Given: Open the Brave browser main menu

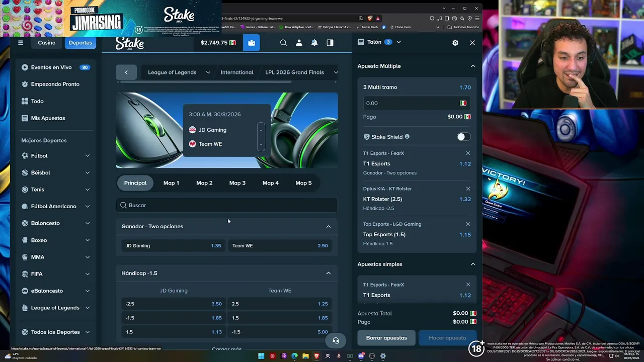Looking at the screenshot, I should (477, 19).
